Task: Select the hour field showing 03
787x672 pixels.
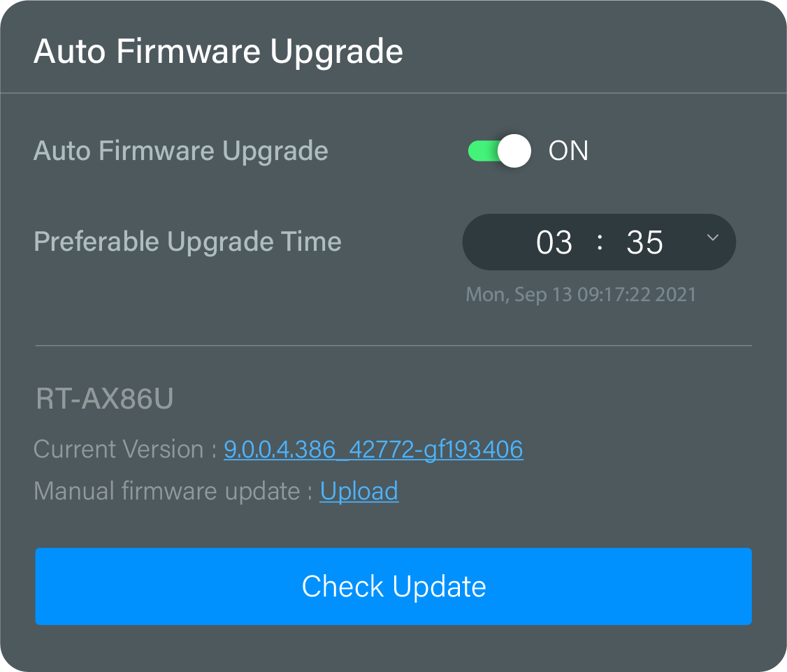Action: point(556,242)
